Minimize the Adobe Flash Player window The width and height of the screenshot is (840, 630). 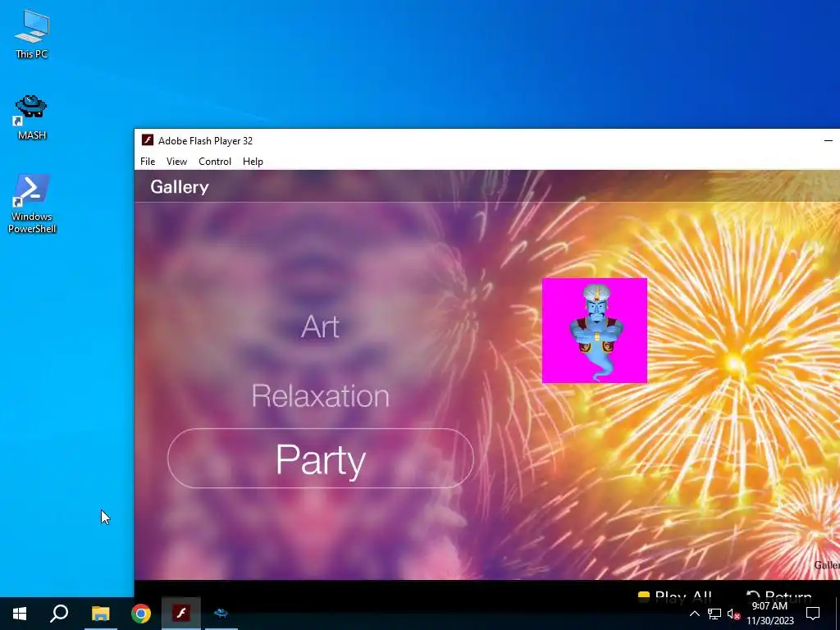click(x=829, y=140)
